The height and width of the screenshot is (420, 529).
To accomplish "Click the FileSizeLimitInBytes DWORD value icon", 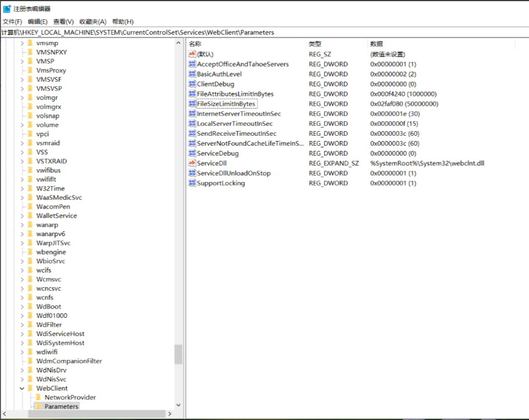I will pyautogui.click(x=192, y=104).
